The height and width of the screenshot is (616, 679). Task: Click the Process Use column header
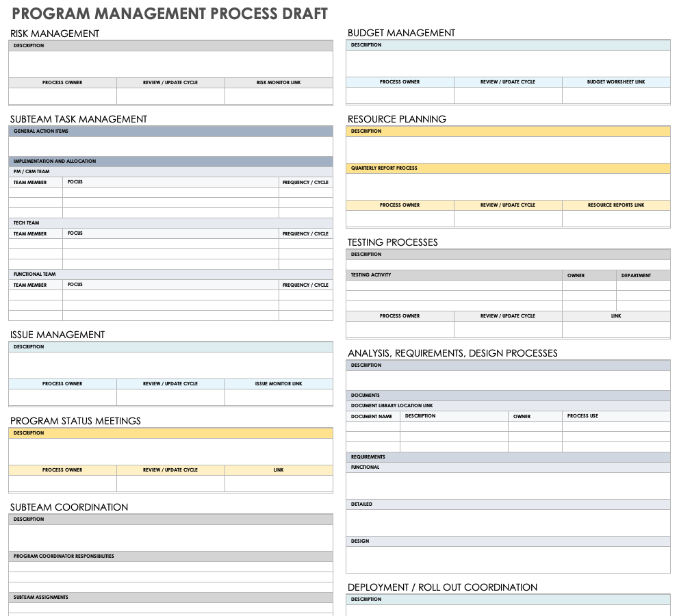[615, 416]
